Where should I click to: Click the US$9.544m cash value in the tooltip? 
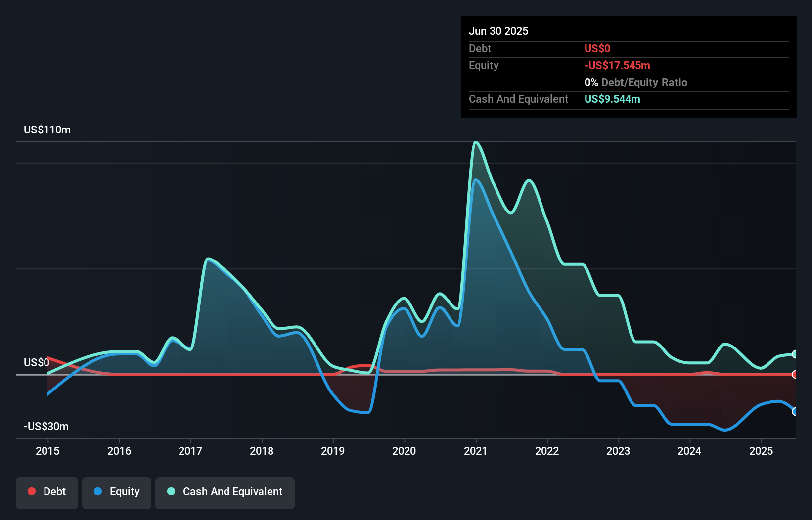(x=612, y=99)
